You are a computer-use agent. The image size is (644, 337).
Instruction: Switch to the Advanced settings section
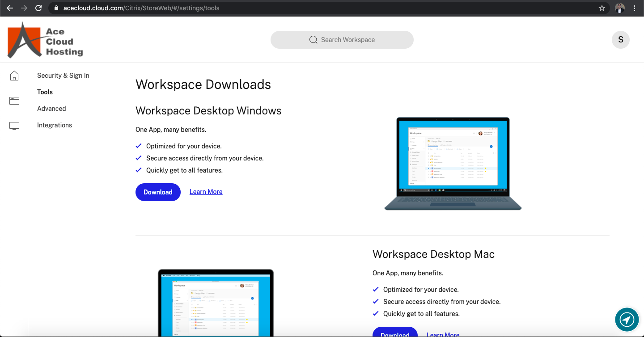(x=51, y=108)
